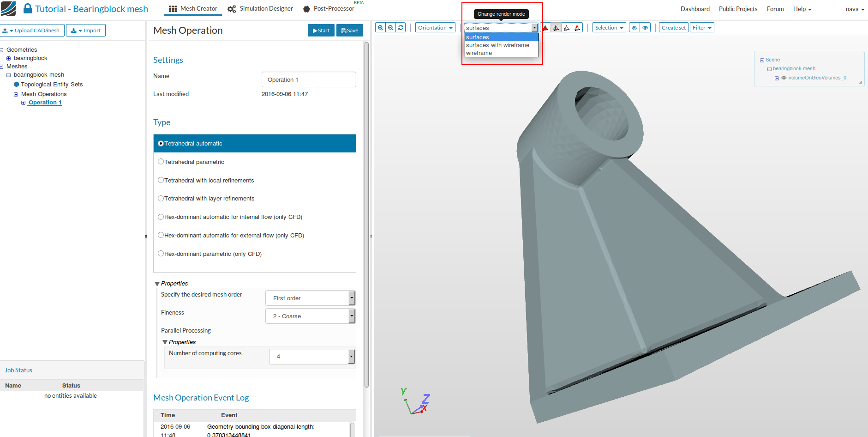This screenshot has height=437, width=868.
Task: Open the Orientation dropdown
Action: pos(435,28)
